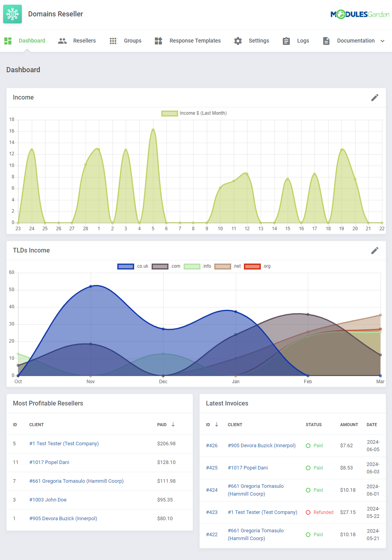Click the Logs clipboard icon

click(x=286, y=41)
